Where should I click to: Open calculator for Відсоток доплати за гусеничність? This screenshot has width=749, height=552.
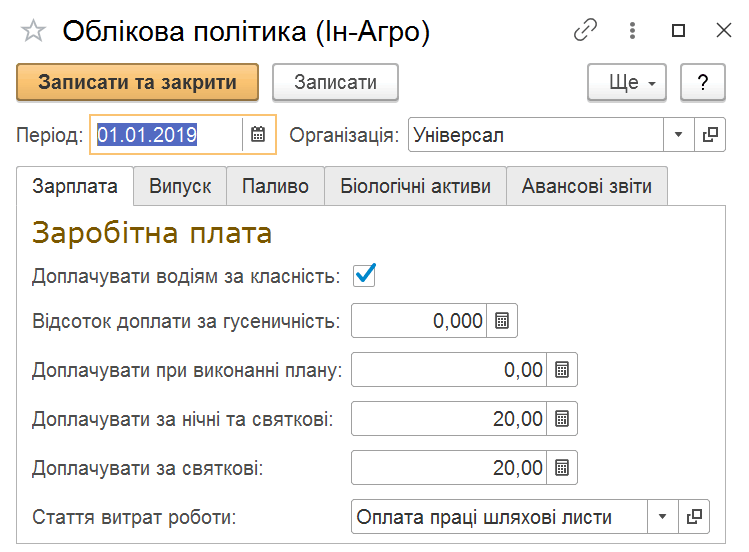[x=502, y=320]
